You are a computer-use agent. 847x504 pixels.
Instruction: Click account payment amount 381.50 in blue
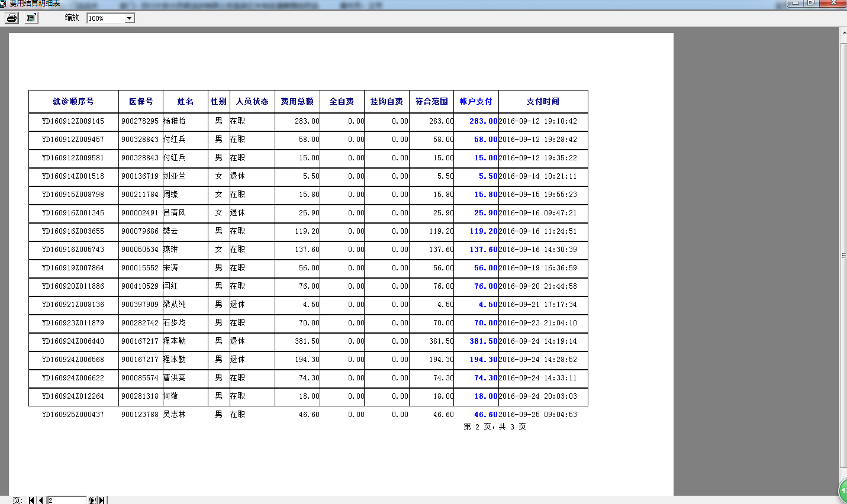tap(484, 341)
